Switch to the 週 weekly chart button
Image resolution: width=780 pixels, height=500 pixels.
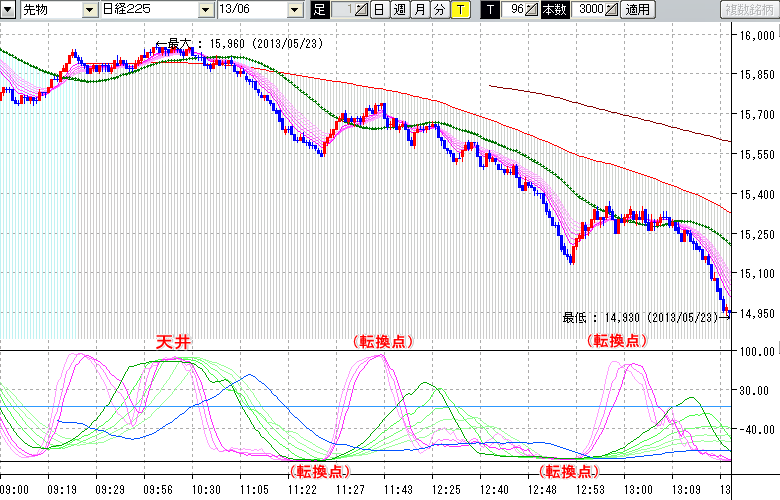click(x=399, y=10)
